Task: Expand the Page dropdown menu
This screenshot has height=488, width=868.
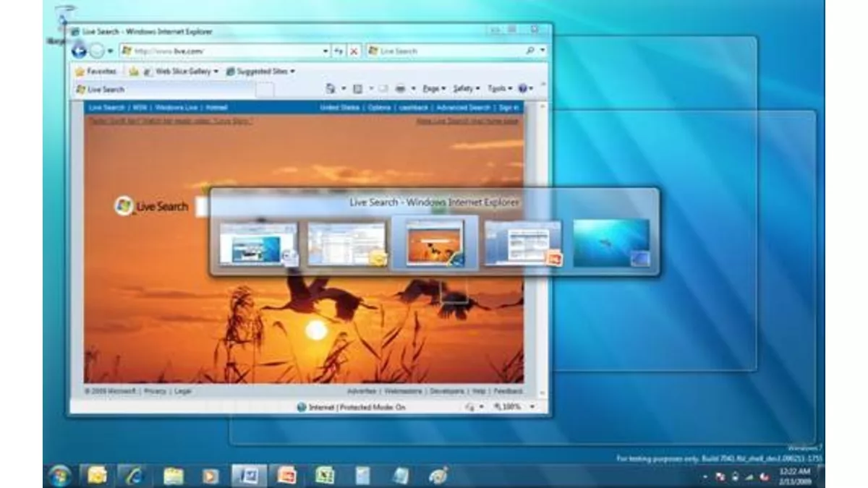Action: point(434,89)
